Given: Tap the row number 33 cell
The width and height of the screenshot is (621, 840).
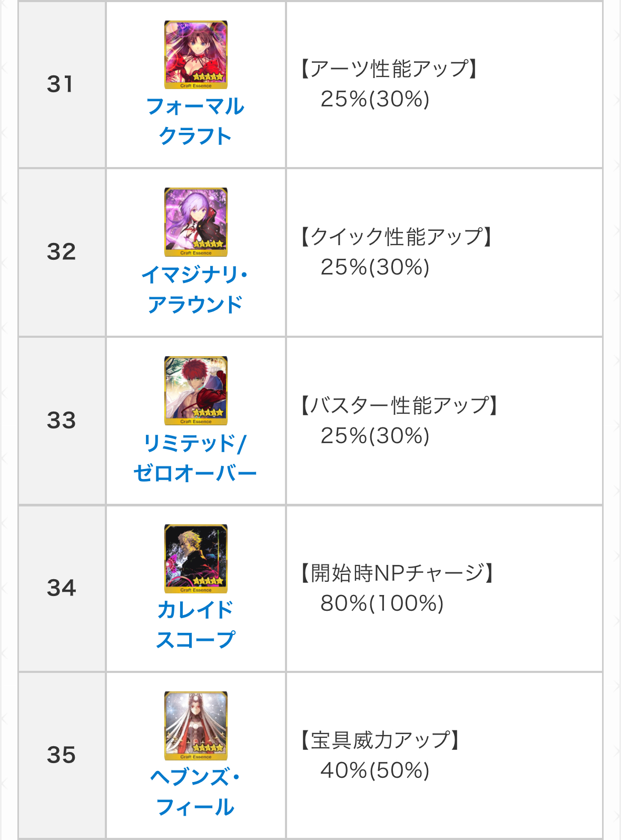Looking at the screenshot, I should click(62, 421).
